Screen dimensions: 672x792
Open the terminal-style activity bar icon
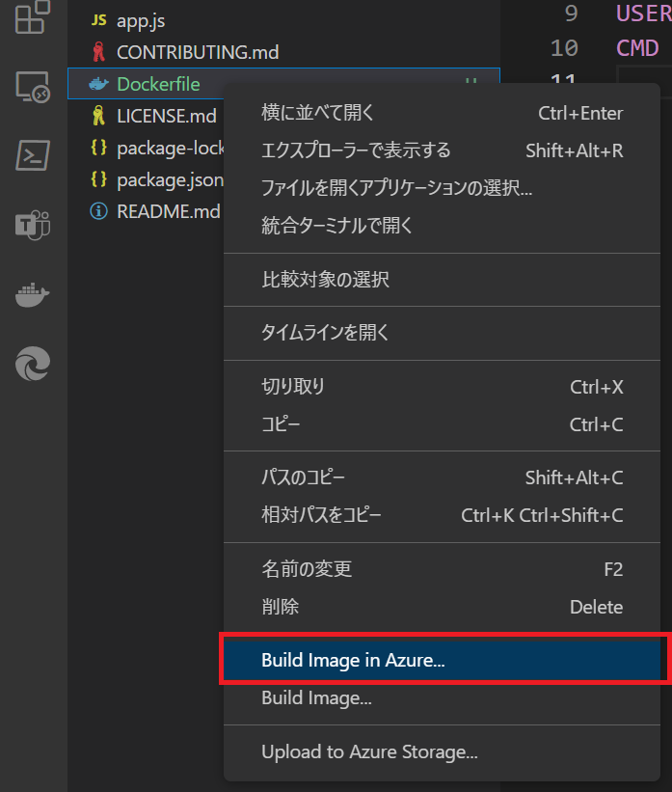coord(33,155)
